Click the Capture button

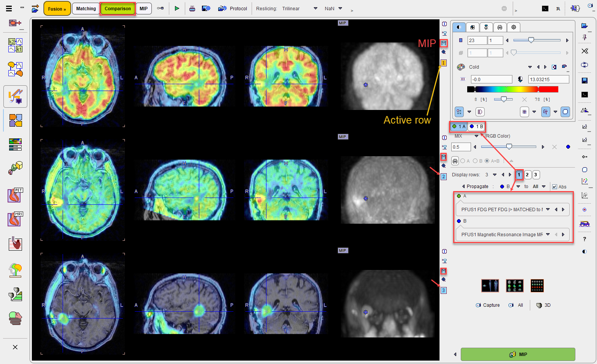click(488, 305)
